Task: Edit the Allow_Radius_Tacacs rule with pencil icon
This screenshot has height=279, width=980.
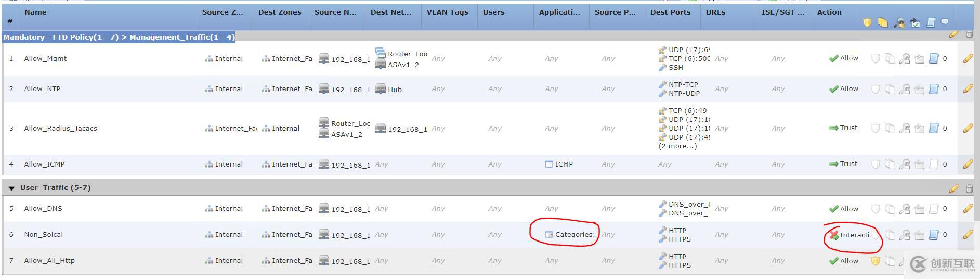Action: point(968,128)
